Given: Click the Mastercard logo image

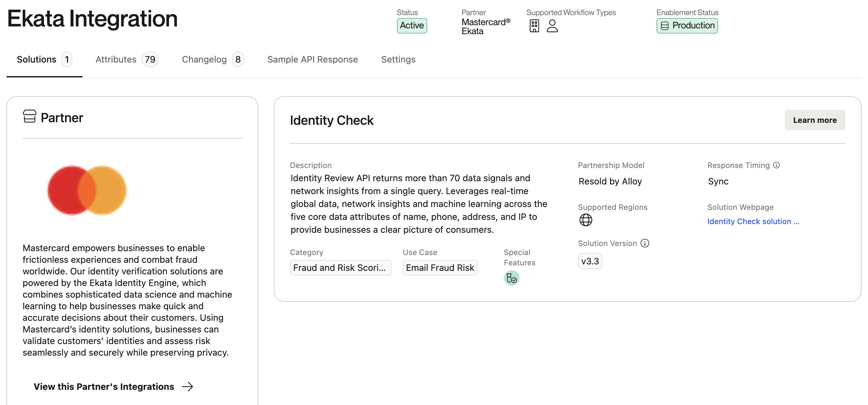Looking at the screenshot, I should [87, 190].
